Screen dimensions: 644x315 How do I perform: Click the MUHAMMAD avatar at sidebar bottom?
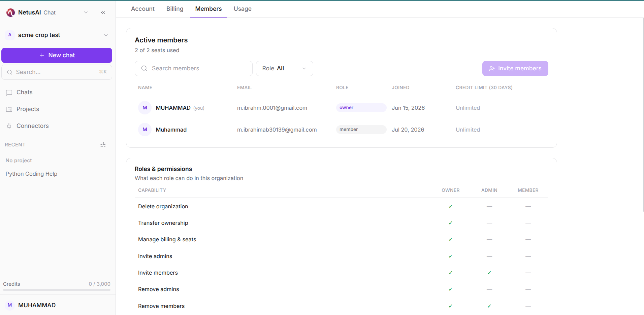tap(10, 305)
